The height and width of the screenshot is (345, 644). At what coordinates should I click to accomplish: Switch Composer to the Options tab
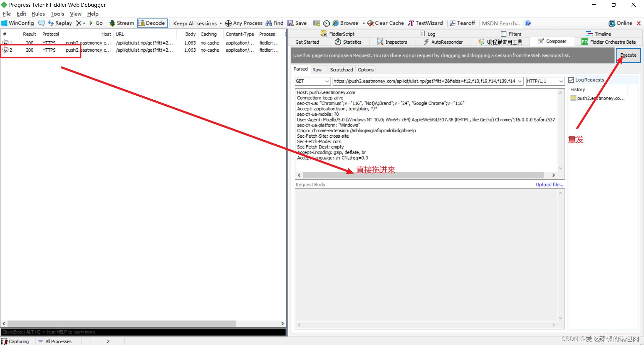coord(365,69)
